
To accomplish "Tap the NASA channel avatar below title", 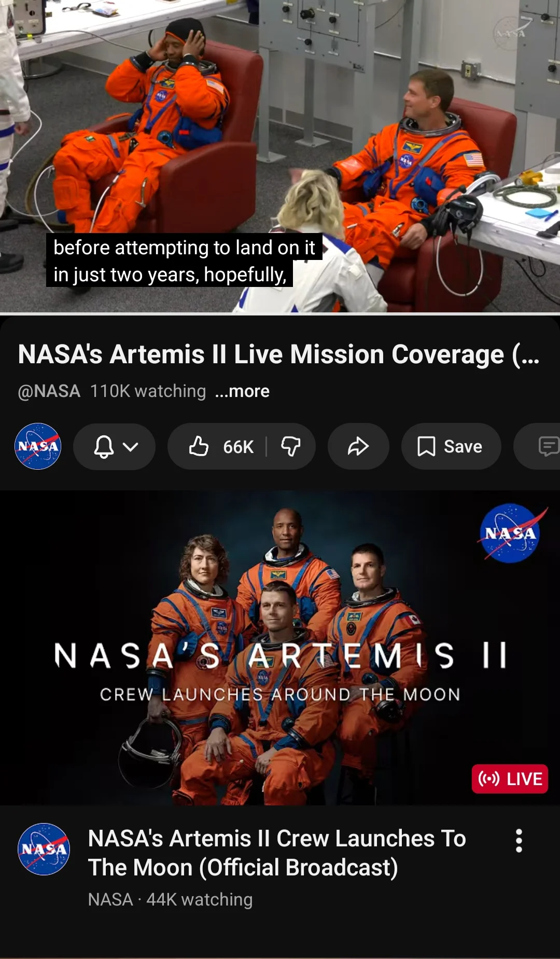I will pyautogui.click(x=38, y=446).
